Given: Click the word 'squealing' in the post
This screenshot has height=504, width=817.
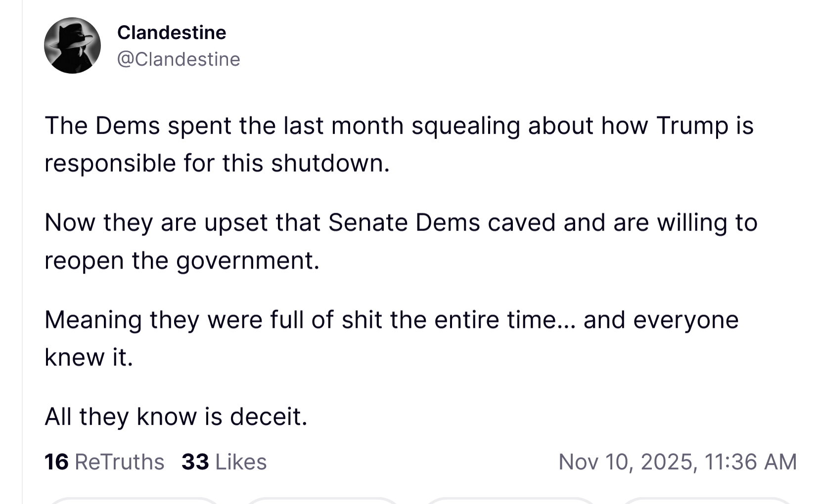Looking at the screenshot, I should 465,126.
